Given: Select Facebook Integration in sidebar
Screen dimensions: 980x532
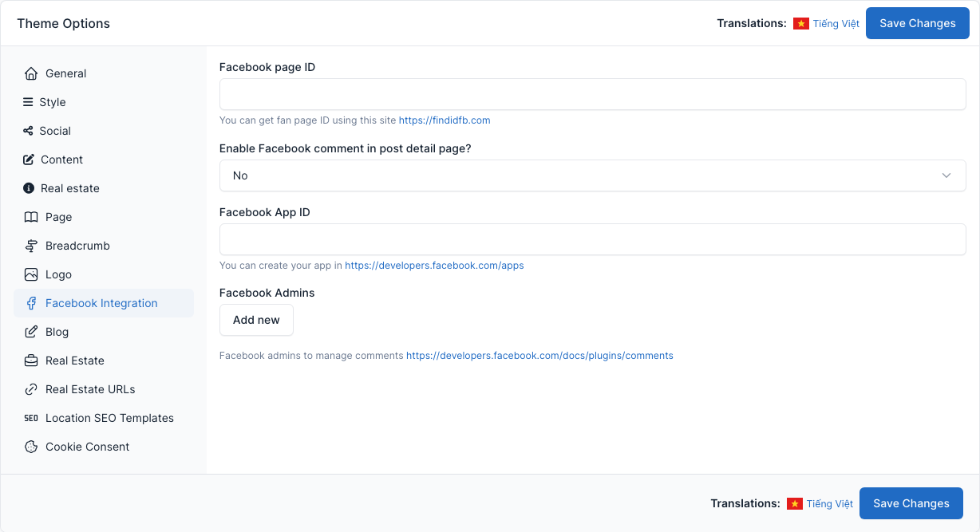Looking at the screenshot, I should (104, 303).
